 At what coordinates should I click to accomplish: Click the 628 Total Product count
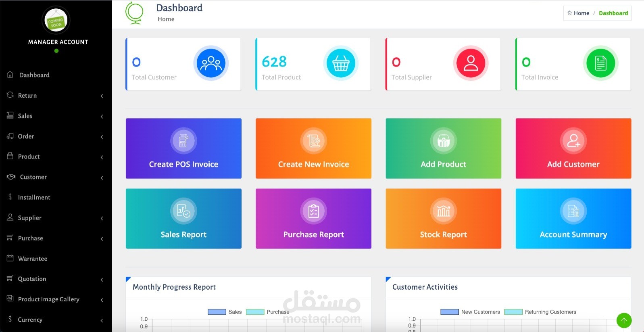(x=274, y=62)
